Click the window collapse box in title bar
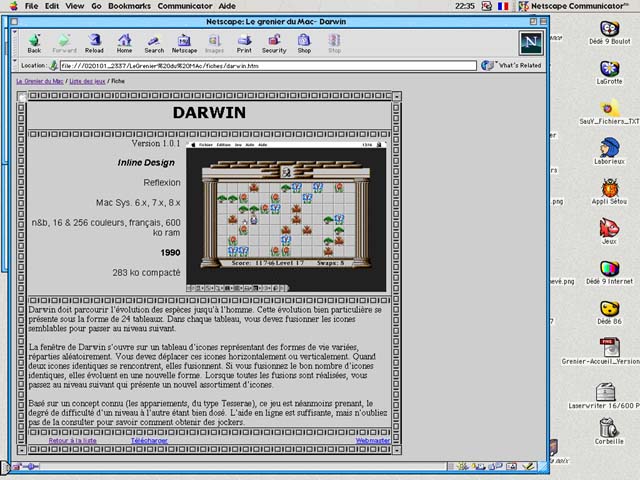640x480 pixels. tap(543, 21)
